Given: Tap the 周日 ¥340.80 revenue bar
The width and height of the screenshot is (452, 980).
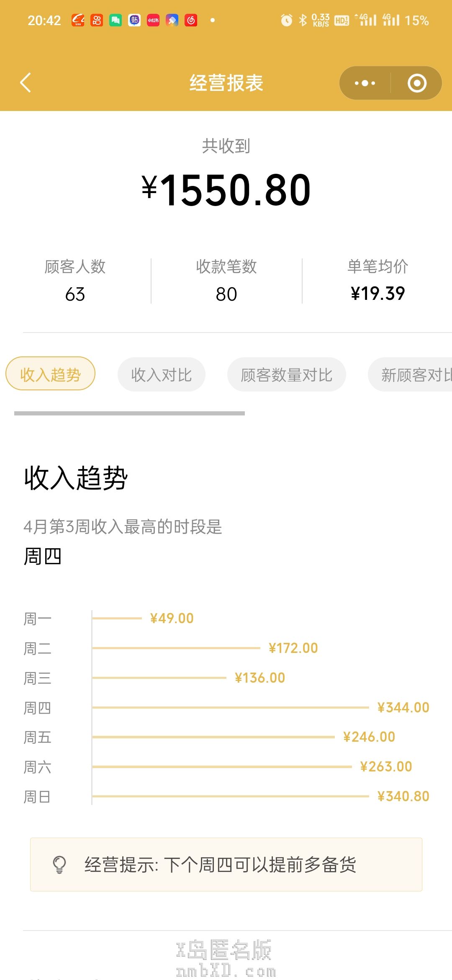Looking at the screenshot, I should point(230,796).
